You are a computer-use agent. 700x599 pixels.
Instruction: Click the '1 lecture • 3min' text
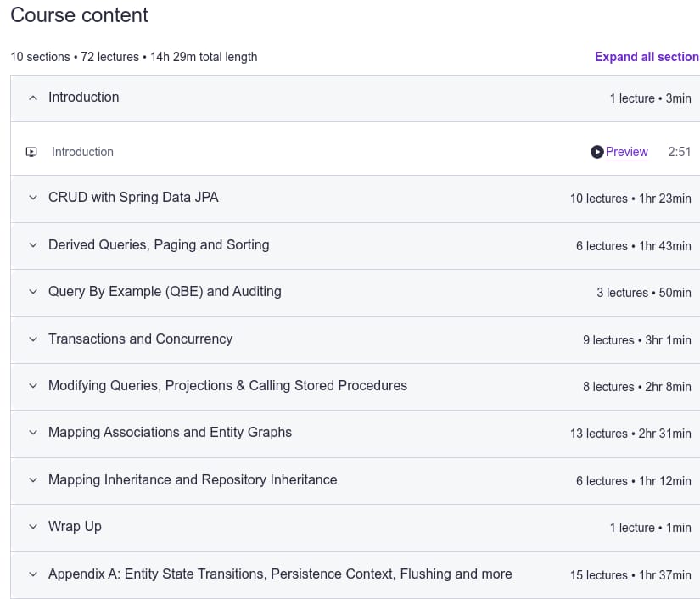[x=651, y=98]
